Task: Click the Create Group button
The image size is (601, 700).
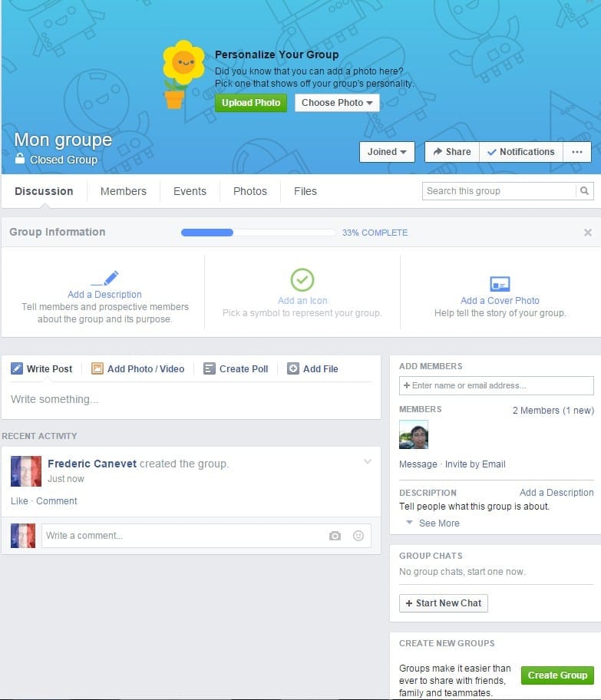Action: 557,675
